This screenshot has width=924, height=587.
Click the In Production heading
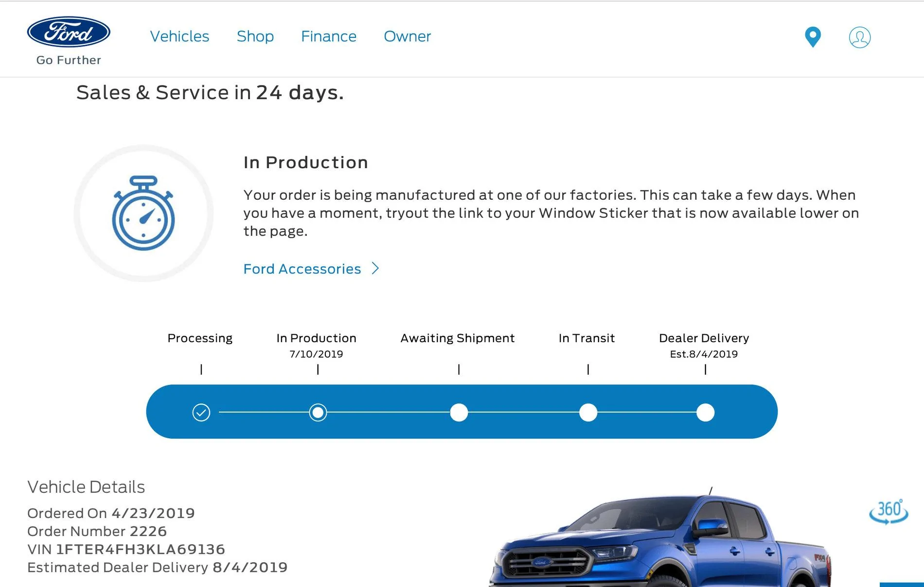pos(305,162)
